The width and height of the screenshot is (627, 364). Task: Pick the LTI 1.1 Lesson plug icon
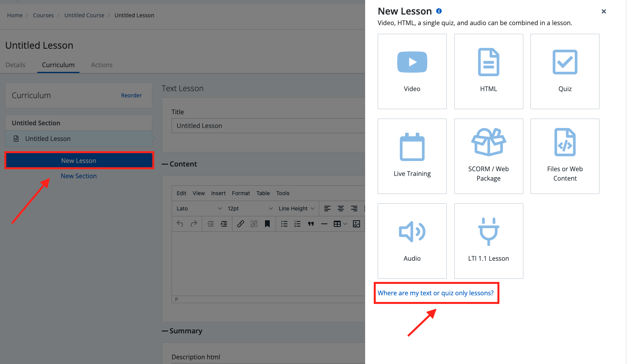pos(488,232)
